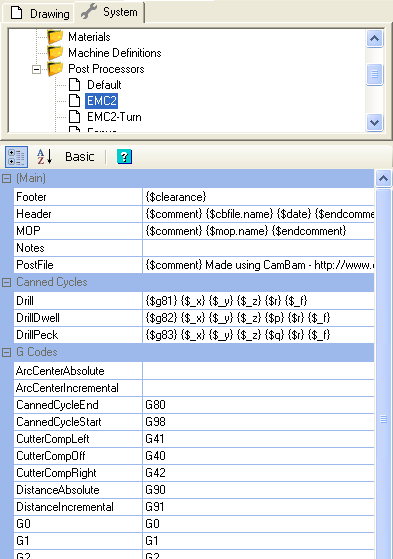Click the property grid scroll up arrow
Viewport: 393px width, 559px height.
tap(383, 178)
